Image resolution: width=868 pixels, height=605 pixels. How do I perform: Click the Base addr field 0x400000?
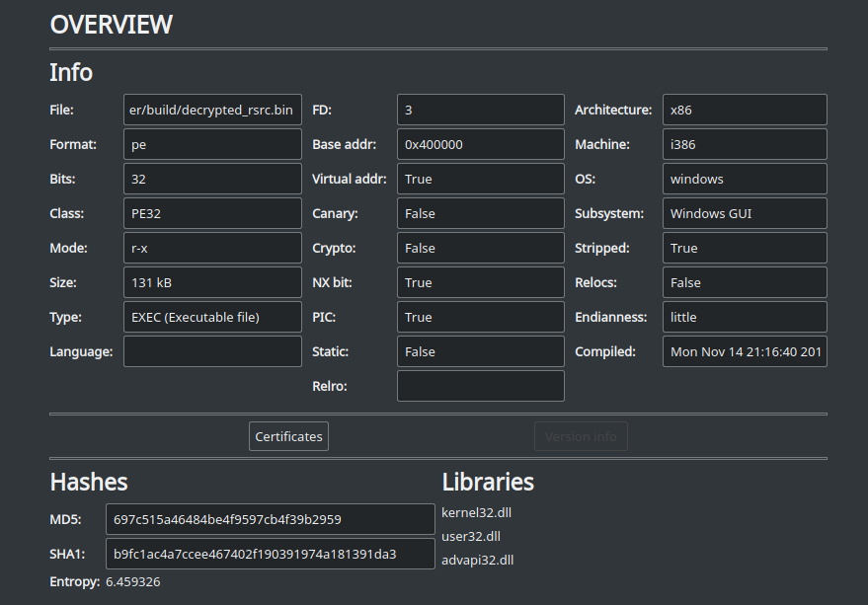tap(480, 144)
